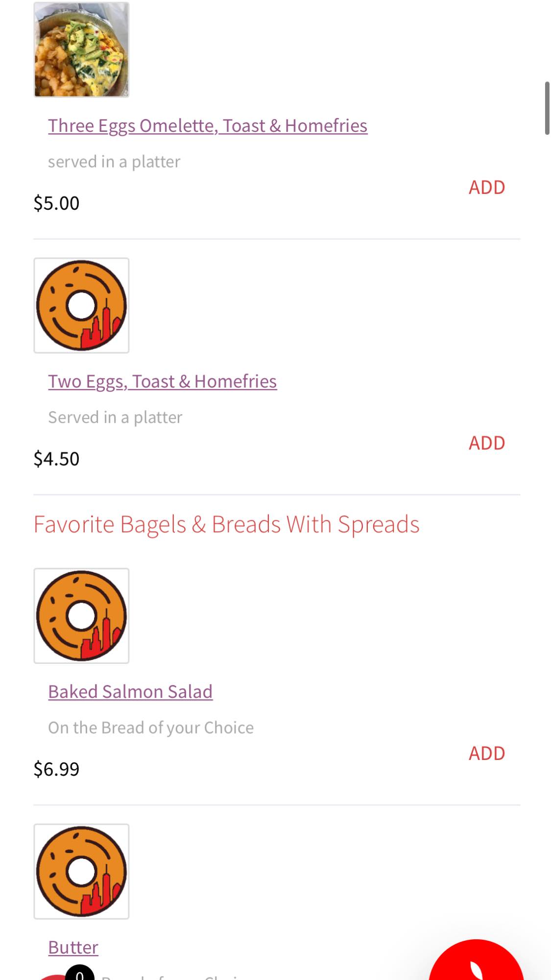Viewport: 551px width, 980px height.
Task: Add the $5.00 omelette platter to order
Action: click(x=486, y=188)
